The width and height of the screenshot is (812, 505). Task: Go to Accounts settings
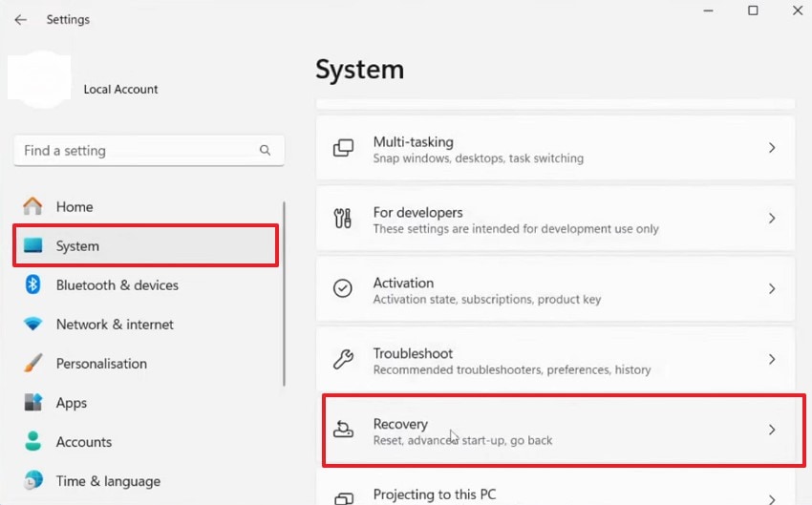point(83,442)
